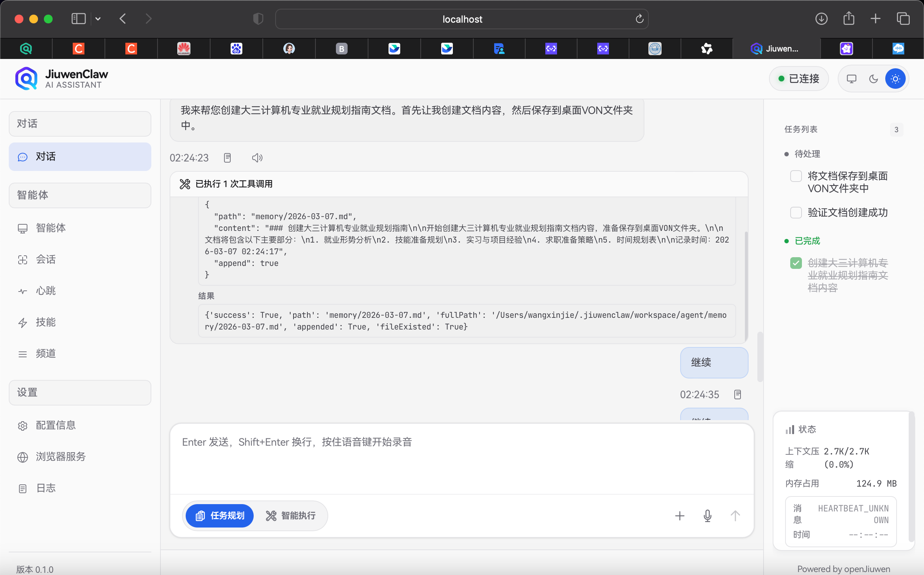This screenshot has height=575, width=924.
Task: Check the 验证文档创建成功 task
Action: [796, 212]
